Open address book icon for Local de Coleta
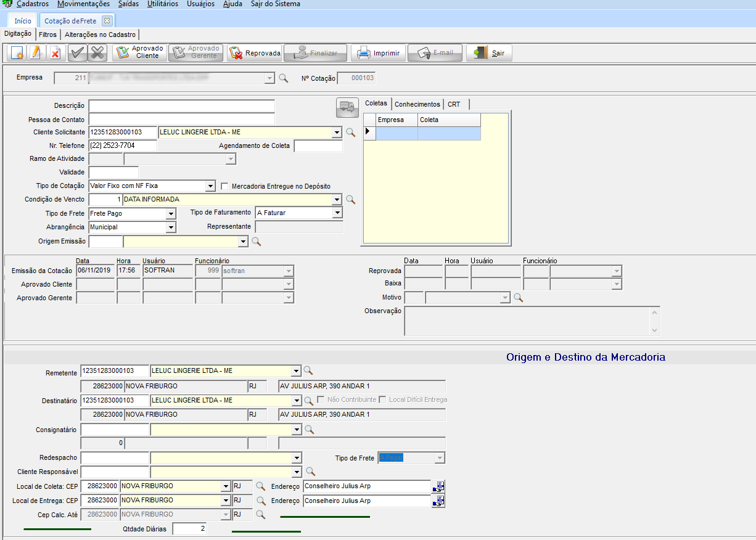Viewport: 756px width, 540px height. click(x=438, y=486)
